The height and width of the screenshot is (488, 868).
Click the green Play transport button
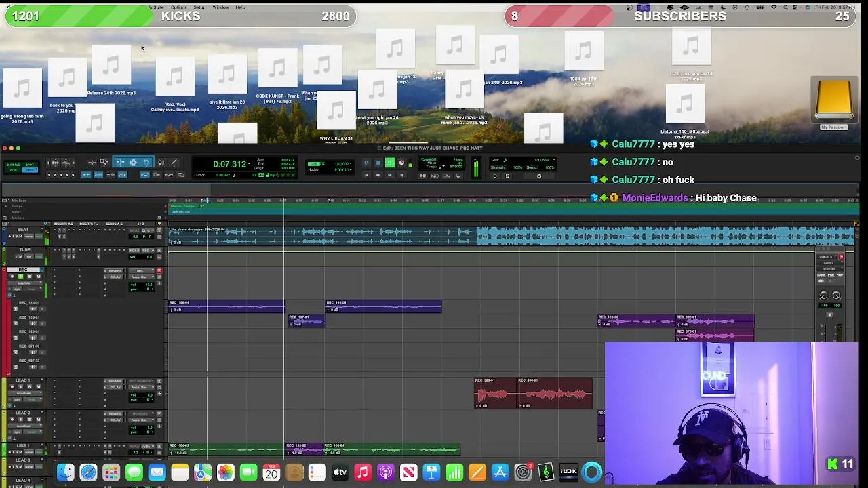tap(390, 163)
